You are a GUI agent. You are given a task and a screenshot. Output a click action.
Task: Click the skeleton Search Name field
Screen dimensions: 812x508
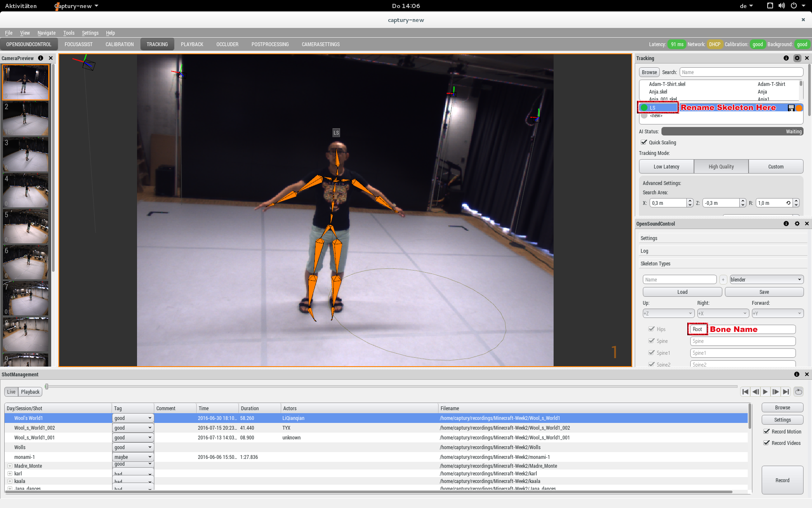(741, 72)
